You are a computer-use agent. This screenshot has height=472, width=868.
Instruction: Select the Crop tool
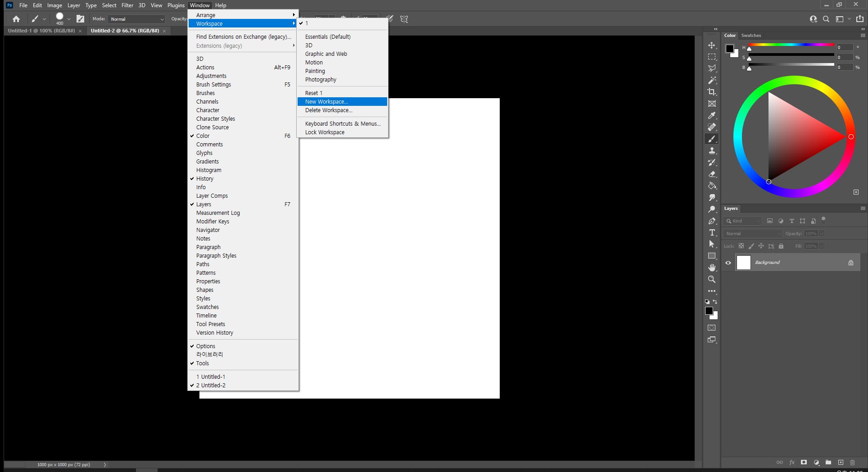point(712,92)
